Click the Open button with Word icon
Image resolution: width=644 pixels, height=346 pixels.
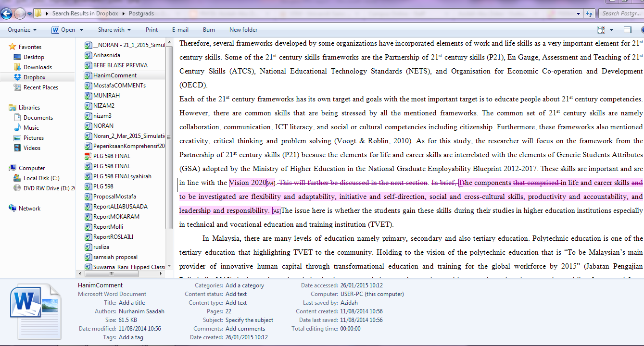pyautogui.click(x=63, y=30)
